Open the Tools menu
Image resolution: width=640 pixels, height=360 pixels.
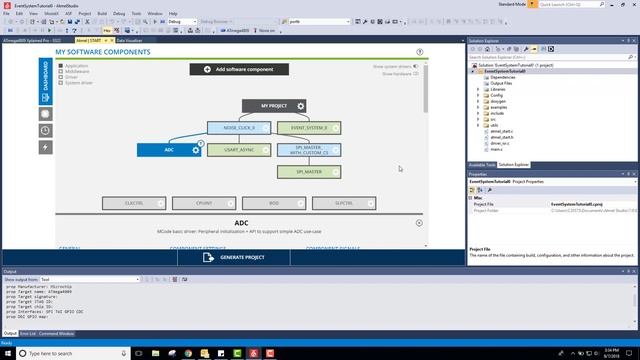click(136, 13)
